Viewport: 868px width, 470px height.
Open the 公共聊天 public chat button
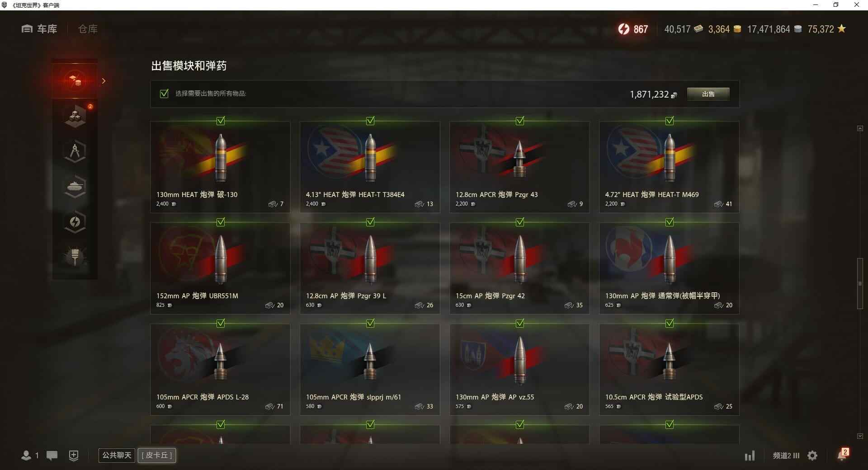coord(117,455)
